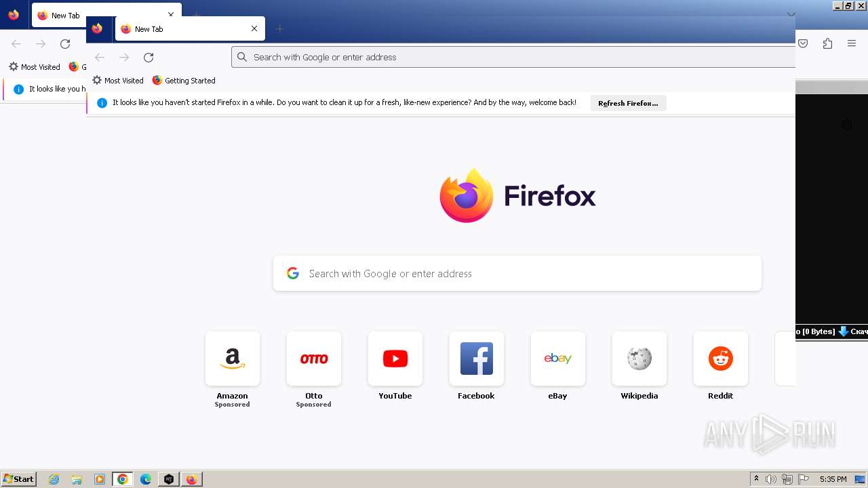Open the Getting Started bookmark in the front window
Image resolution: width=868 pixels, height=488 pixels.
coord(184,80)
